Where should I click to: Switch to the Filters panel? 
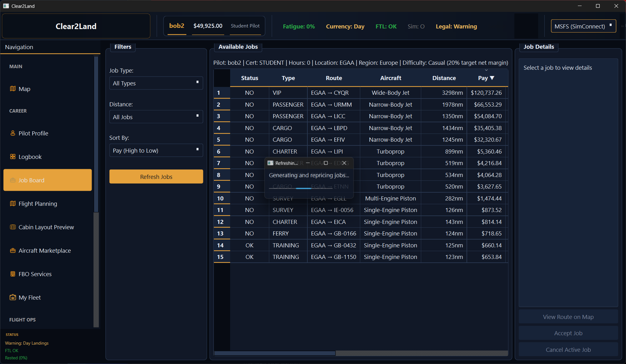pos(123,47)
